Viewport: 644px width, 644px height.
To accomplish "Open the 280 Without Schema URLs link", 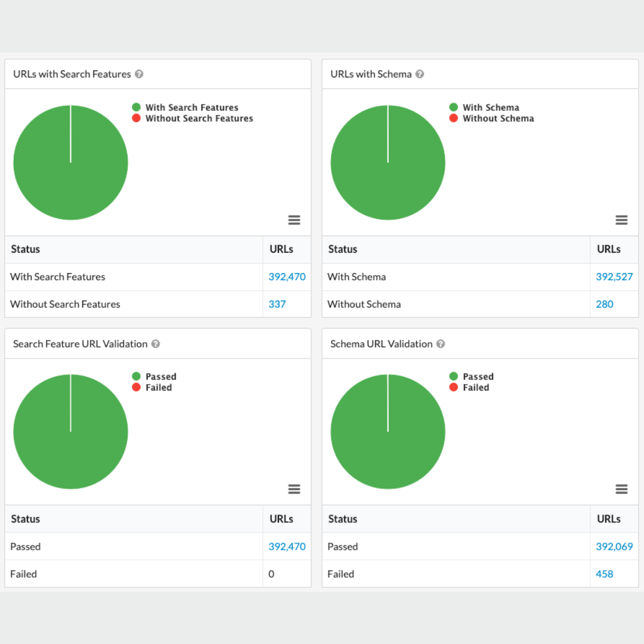I will [x=605, y=304].
